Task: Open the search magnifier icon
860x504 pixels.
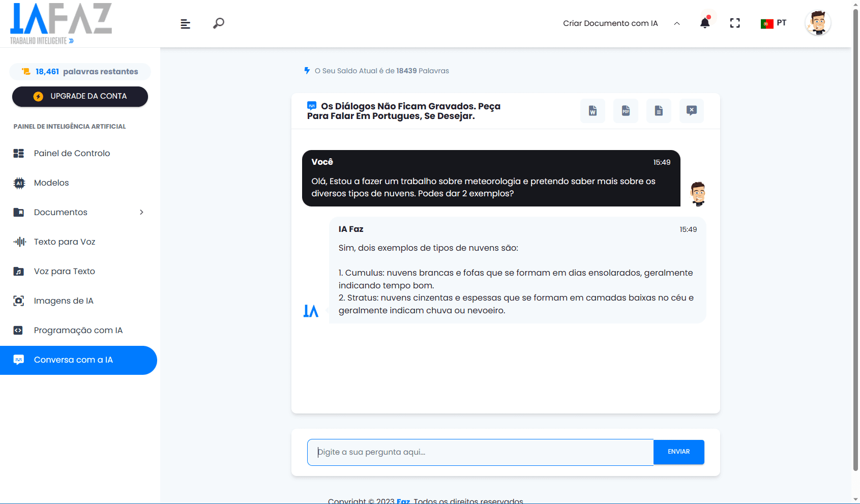Action: tap(219, 23)
